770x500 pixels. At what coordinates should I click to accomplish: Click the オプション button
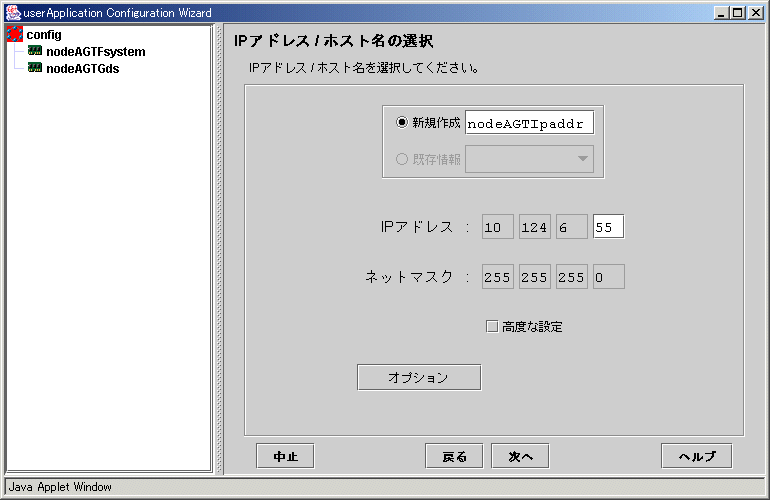coord(418,378)
